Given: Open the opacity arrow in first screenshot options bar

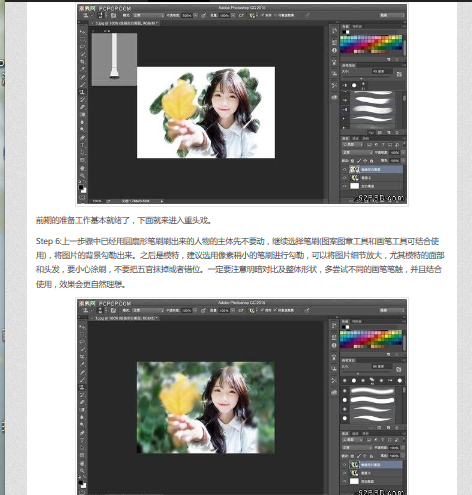Looking at the screenshot, I should (195, 15).
